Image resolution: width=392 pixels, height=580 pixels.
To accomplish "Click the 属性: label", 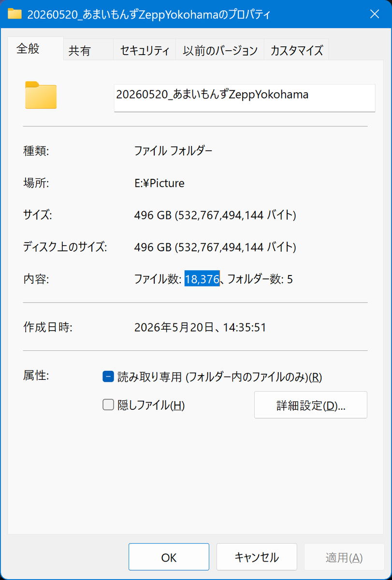I will coord(36,375).
